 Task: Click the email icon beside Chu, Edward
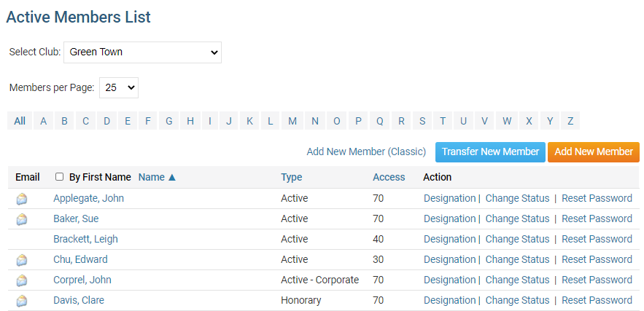click(22, 260)
